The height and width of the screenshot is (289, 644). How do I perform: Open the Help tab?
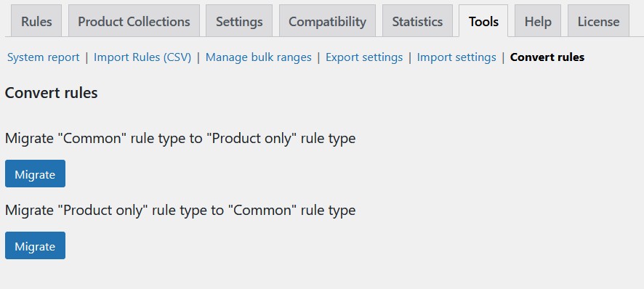point(538,21)
